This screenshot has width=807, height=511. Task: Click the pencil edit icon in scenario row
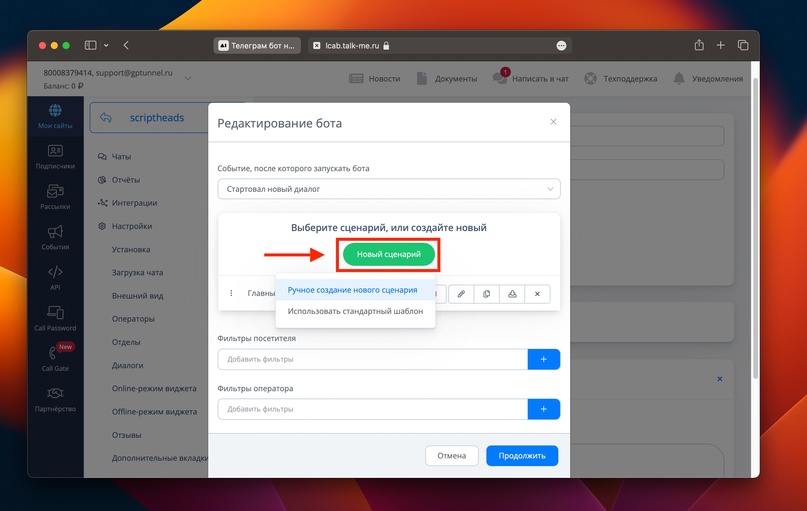461,294
